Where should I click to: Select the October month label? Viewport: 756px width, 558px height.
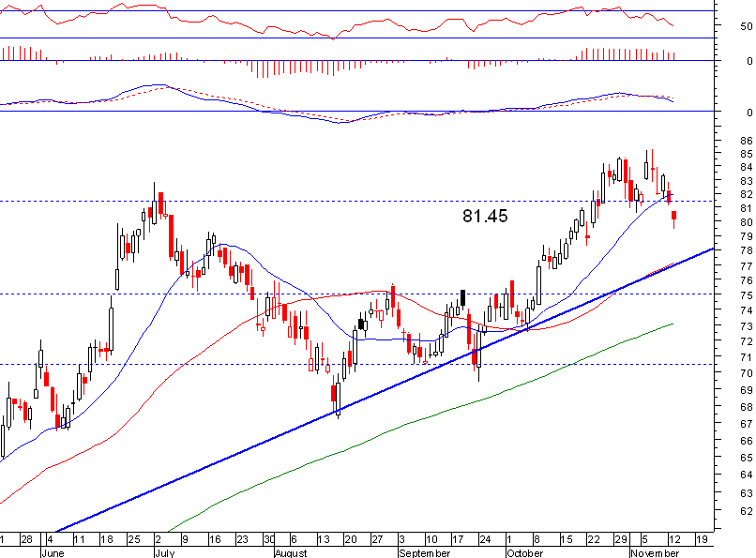(x=524, y=552)
